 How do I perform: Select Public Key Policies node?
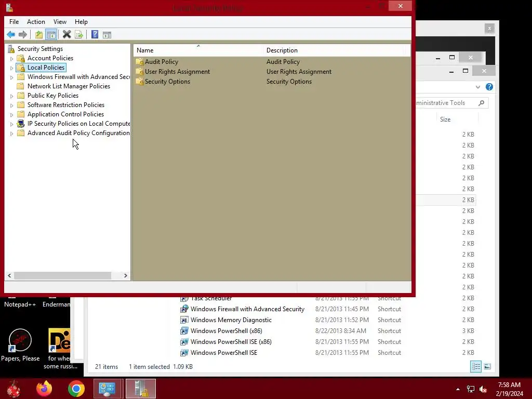click(53, 96)
